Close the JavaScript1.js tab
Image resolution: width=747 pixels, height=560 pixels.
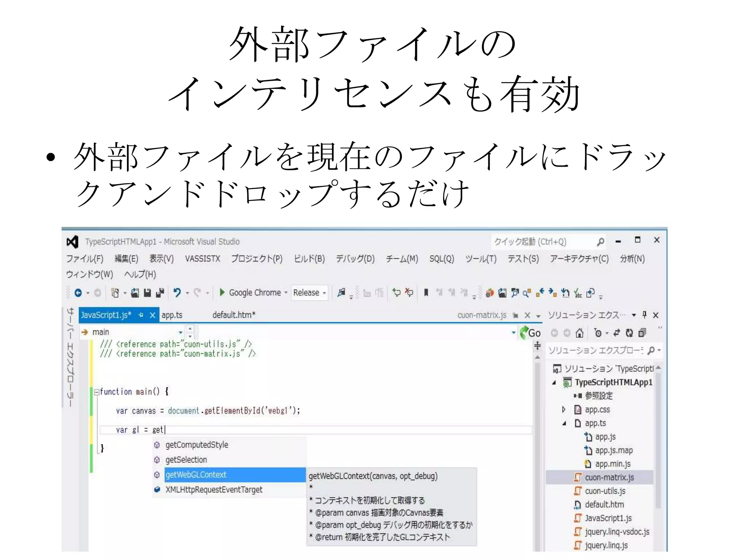(x=153, y=315)
